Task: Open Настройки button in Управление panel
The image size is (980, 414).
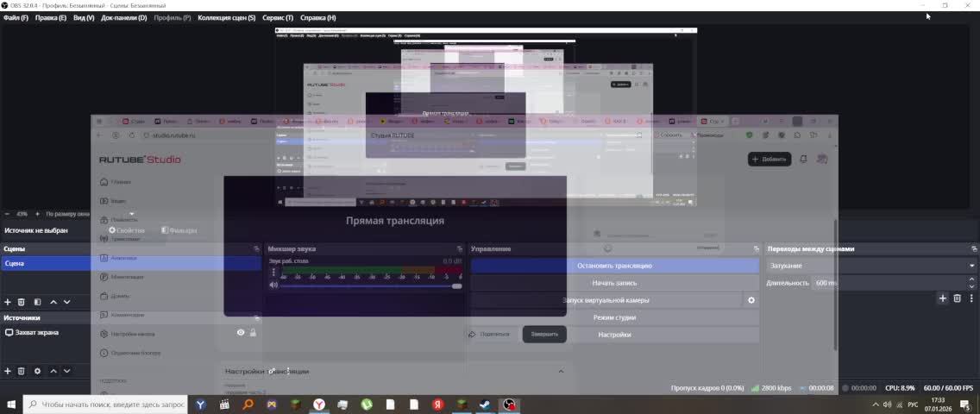Action: [615, 335]
